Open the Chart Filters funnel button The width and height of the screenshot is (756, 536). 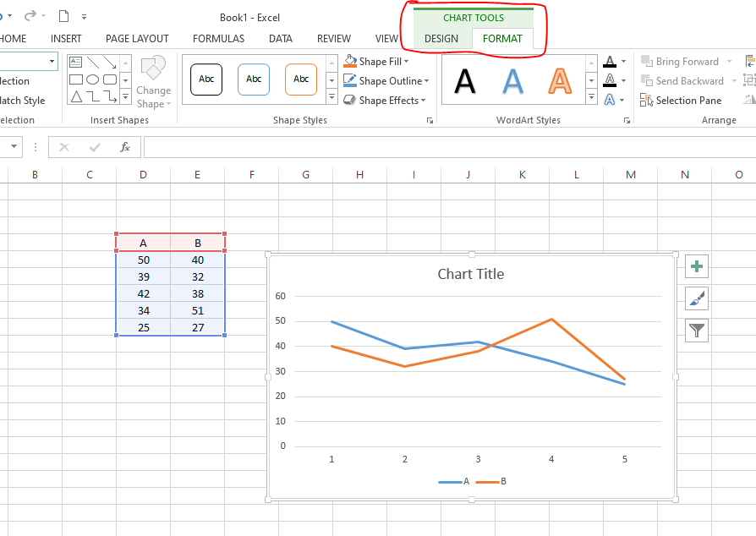pos(696,330)
